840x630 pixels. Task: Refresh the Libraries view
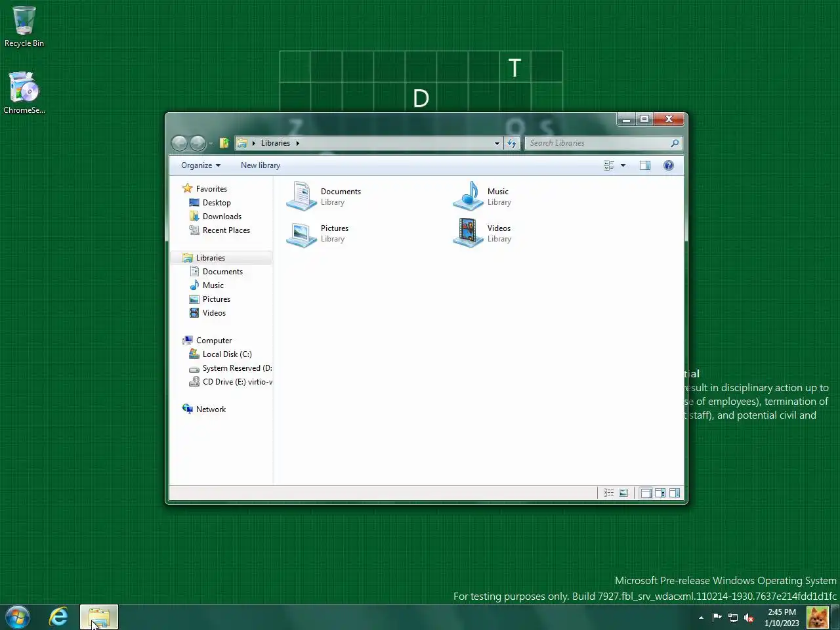[512, 143]
